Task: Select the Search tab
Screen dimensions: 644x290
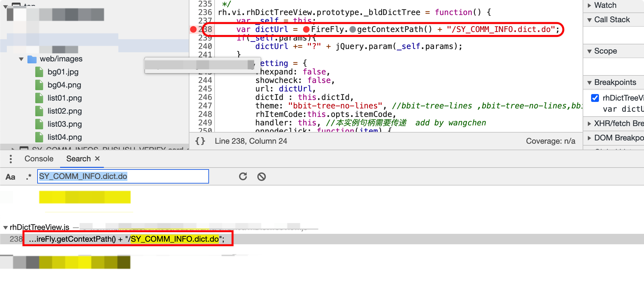Action: point(78,159)
